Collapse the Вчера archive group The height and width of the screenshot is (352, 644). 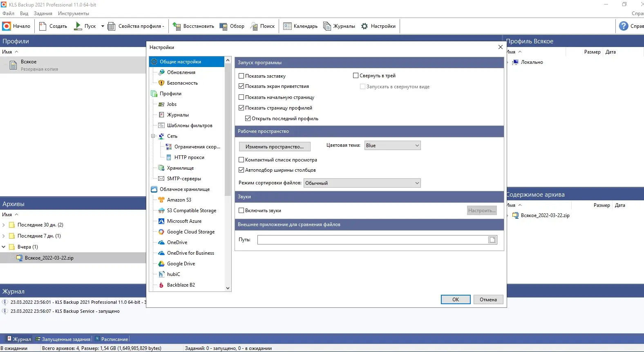tap(4, 247)
